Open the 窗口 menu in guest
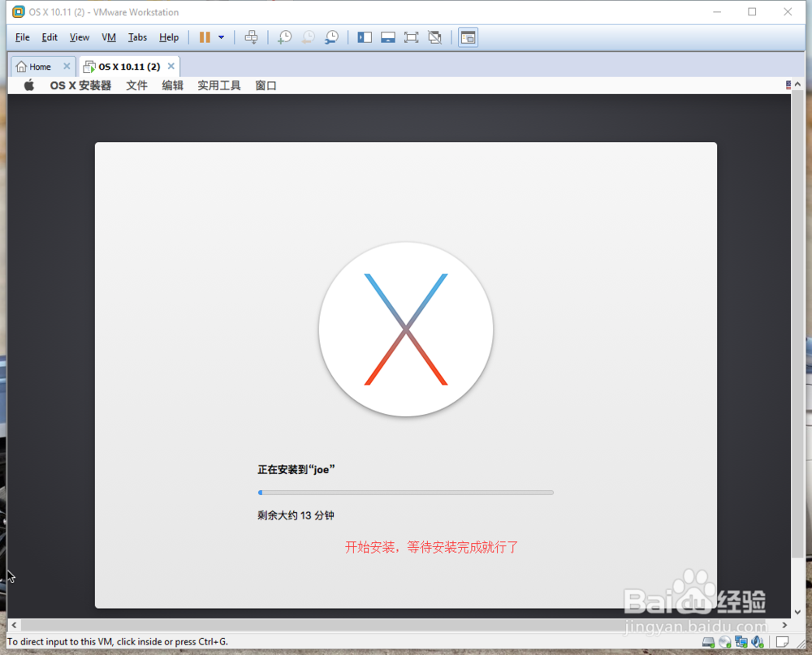812x655 pixels. pos(266,85)
